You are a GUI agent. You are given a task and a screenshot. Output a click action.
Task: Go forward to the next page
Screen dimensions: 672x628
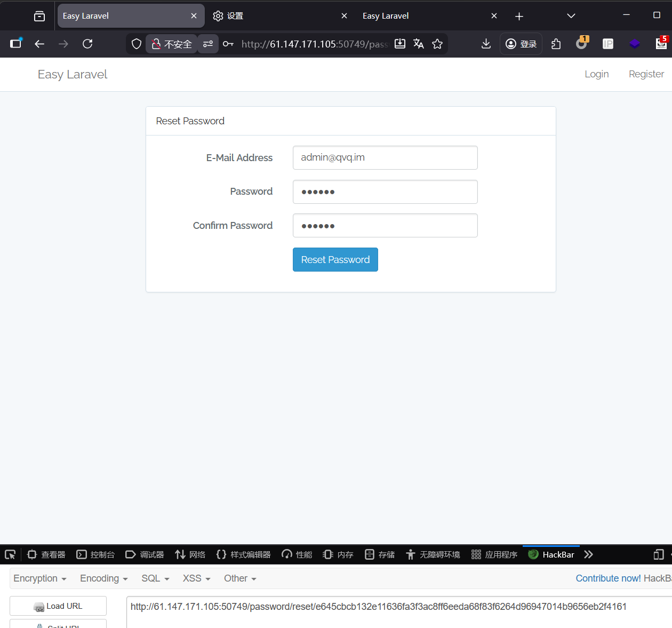tap(63, 44)
